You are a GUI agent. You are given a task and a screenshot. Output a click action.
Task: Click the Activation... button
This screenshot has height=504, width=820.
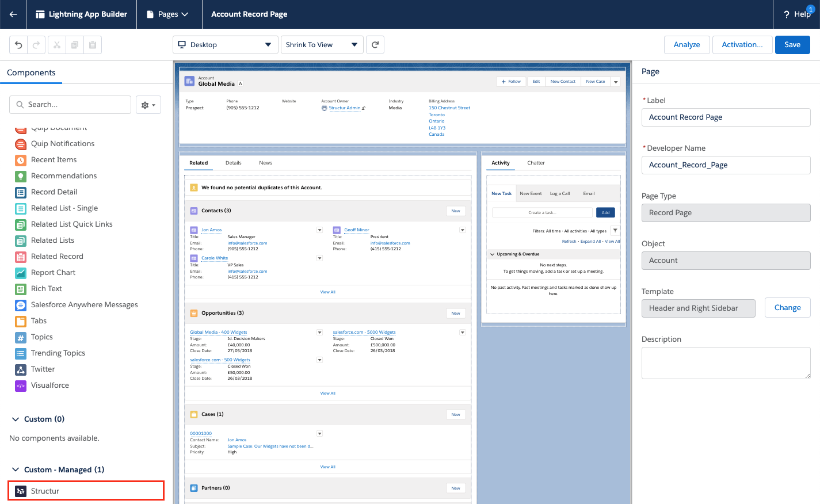(x=742, y=45)
